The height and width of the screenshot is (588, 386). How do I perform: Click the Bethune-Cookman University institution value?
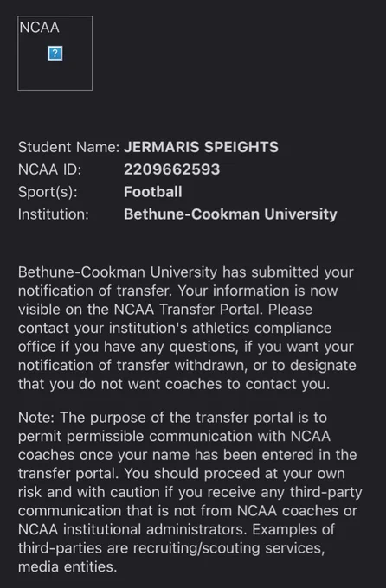(x=230, y=214)
